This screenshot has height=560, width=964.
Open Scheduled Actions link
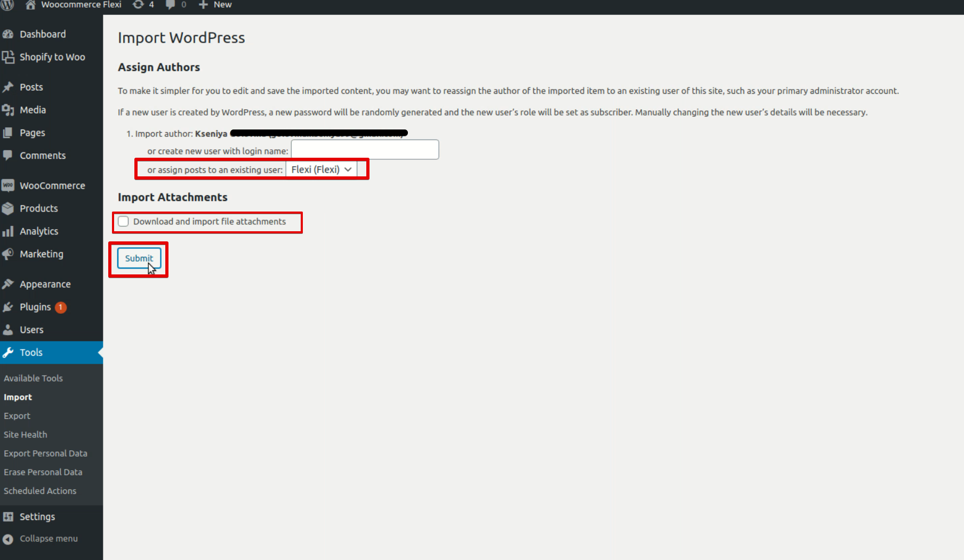coord(40,491)
